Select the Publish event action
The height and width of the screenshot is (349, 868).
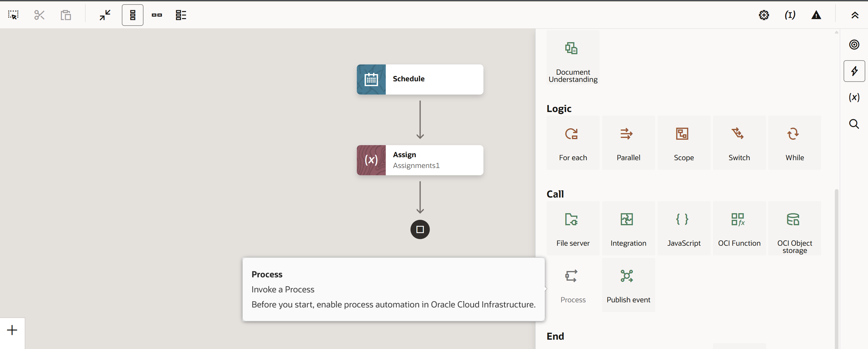coord(628,284)
